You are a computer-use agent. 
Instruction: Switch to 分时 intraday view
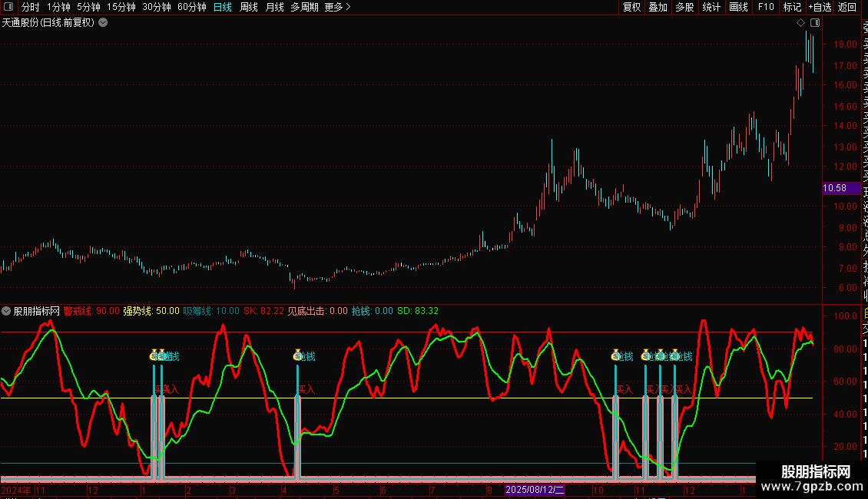pyautogui.click(x=31, y=7)
